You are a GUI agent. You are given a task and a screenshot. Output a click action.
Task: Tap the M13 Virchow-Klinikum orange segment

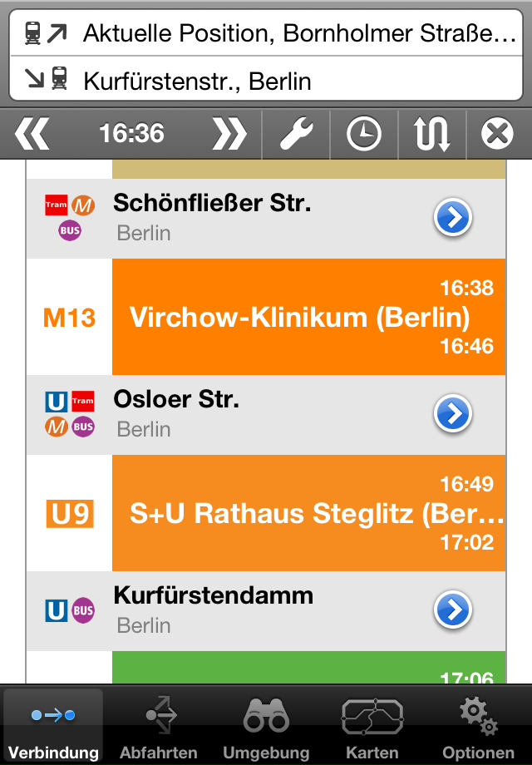[308, 317]
